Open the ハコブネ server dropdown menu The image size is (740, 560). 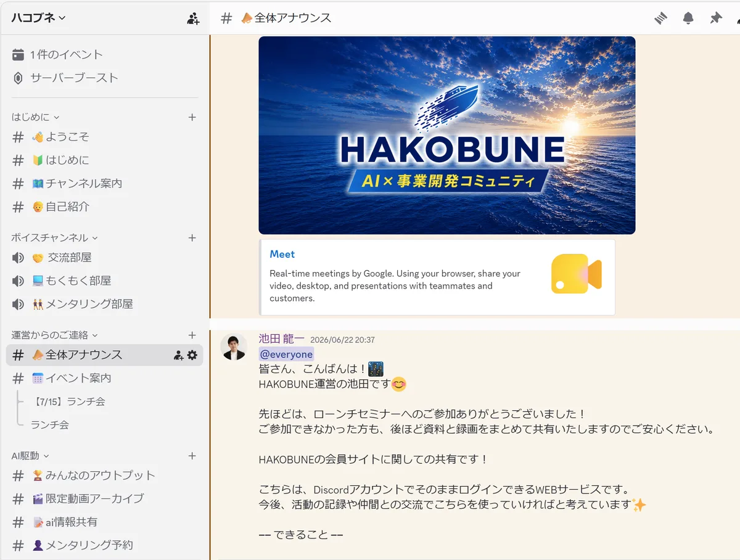38,18
